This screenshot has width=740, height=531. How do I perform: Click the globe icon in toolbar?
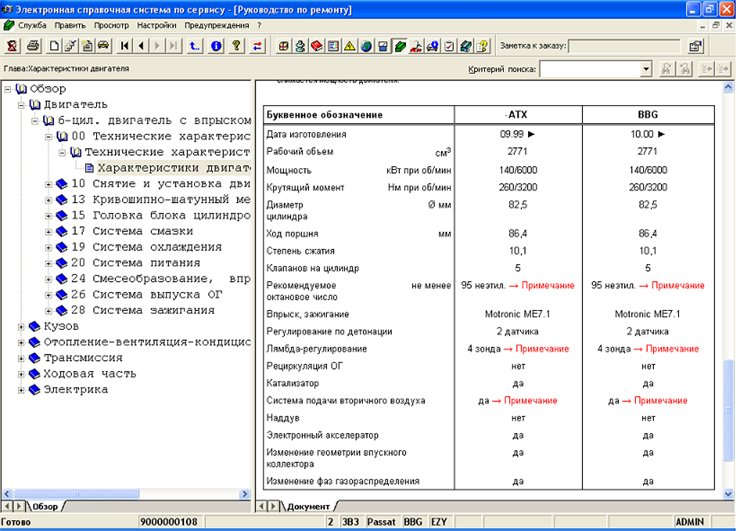tap(366, 46)
